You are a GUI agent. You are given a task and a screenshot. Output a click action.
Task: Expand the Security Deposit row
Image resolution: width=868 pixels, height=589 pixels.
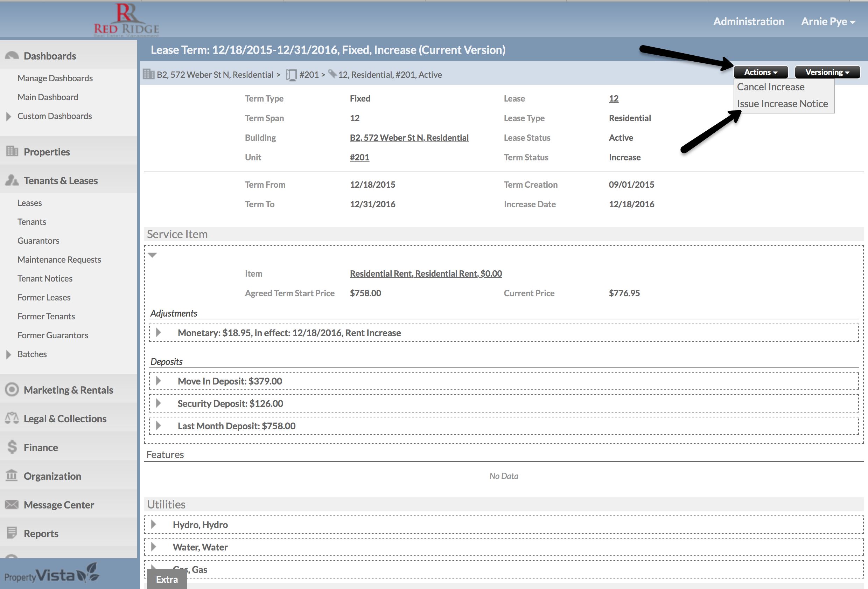point(158,403)
